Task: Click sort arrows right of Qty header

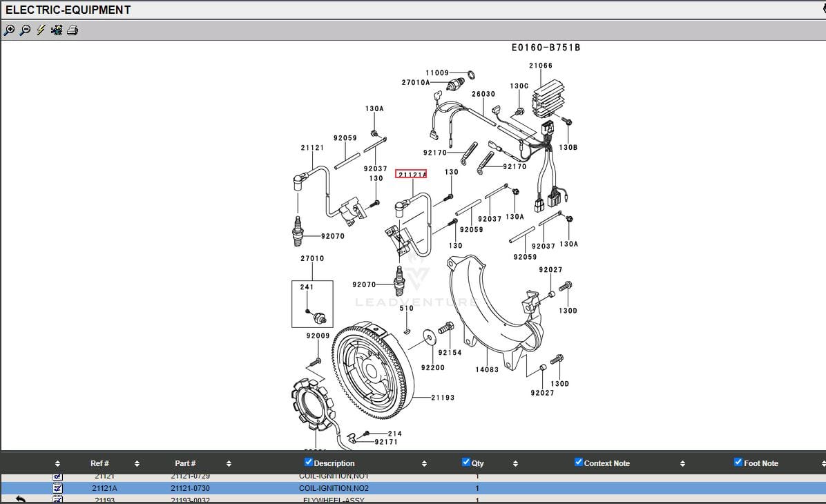Action: (515, 464)
